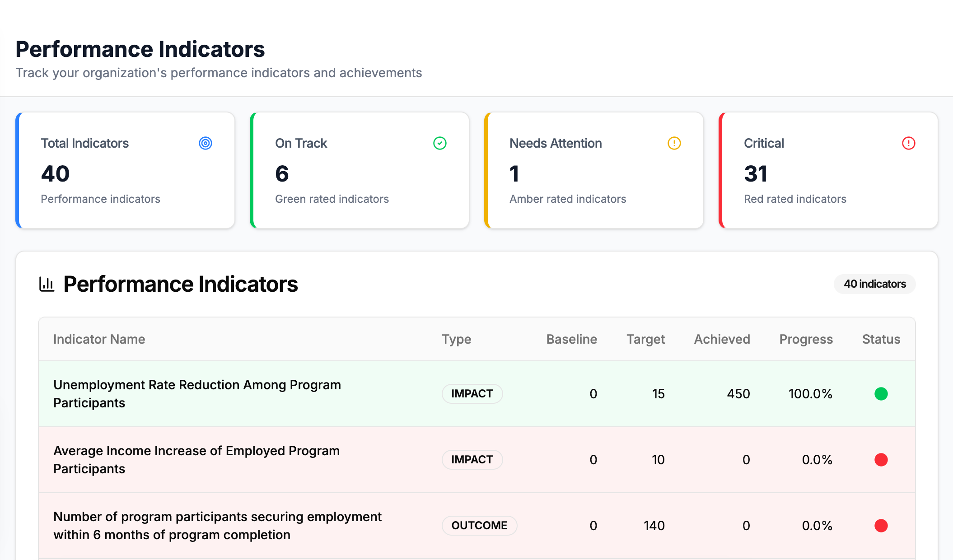Open Average Income Increase indicator row
The width and height of the screenshot is (953, 560).
pyautogui.click(x=196, y=460)
